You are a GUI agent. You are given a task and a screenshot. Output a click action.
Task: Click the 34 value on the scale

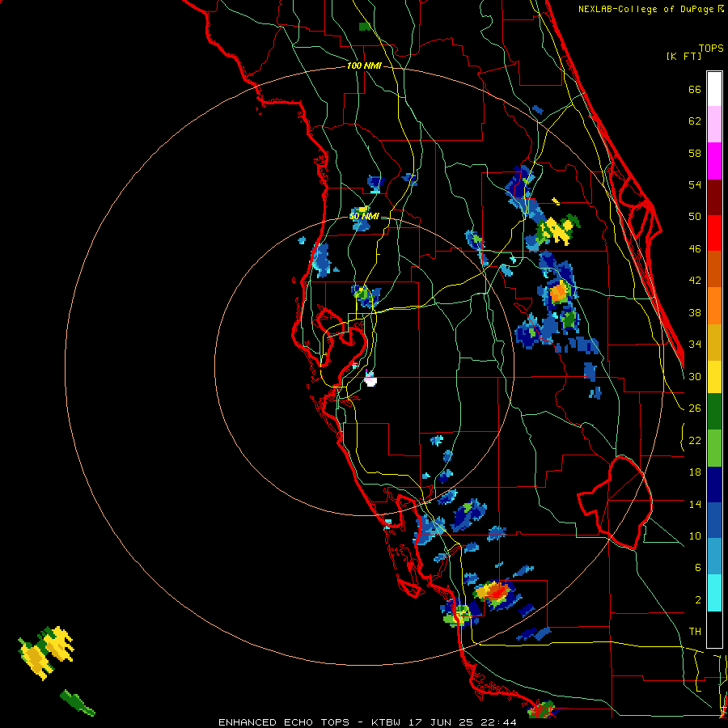pos(695,345)
